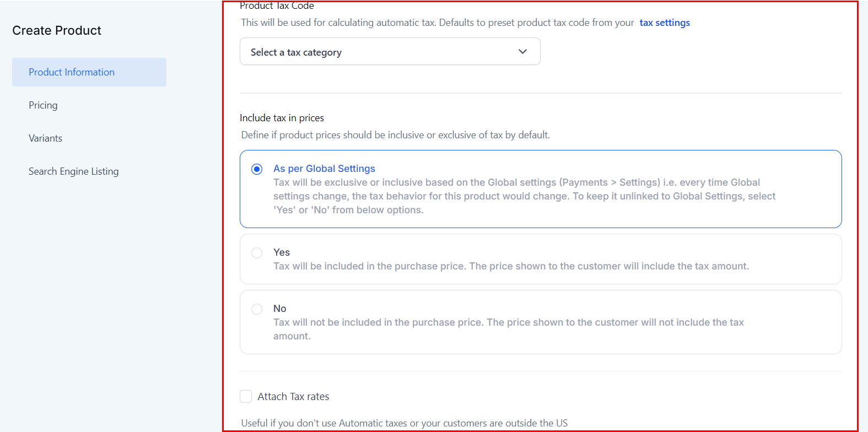The height and width of the screenshot is (432, 868).
Task: Open the Select a tax category dropdown
Action: [x=390, y=52]
